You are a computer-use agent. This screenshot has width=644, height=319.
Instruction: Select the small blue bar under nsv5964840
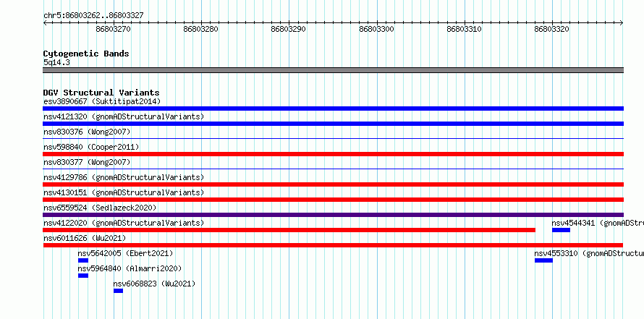(83, 276)
